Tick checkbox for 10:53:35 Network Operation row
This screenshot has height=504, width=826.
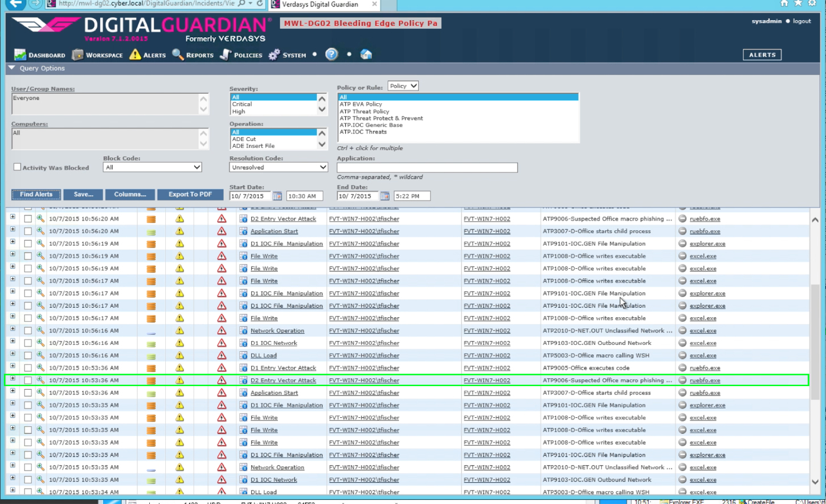(x=28, y=467)
